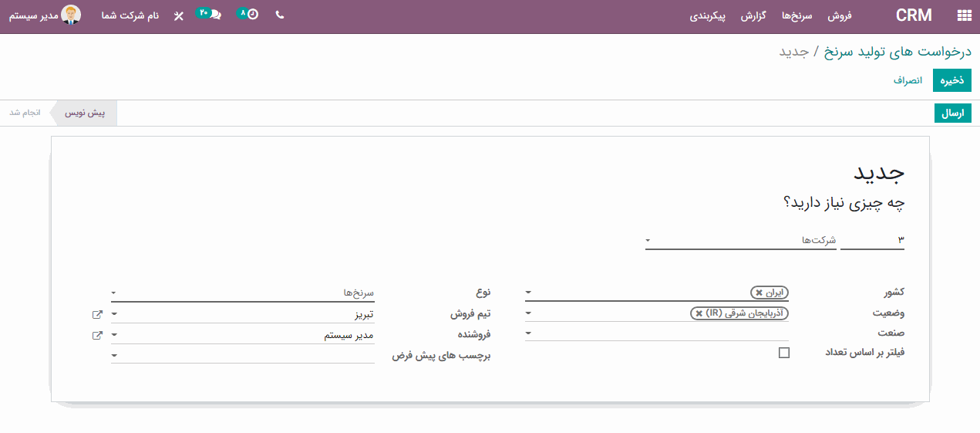Image resolution: width=980 pixels, height=433 pixels.
Task: Click the ارسال submit button
Action: click(x=953, y=113)
